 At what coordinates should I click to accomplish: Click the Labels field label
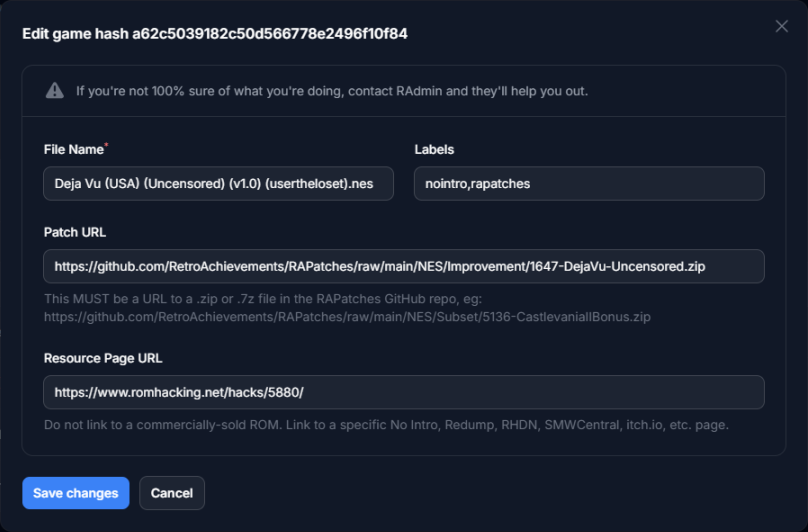[434, 149]
